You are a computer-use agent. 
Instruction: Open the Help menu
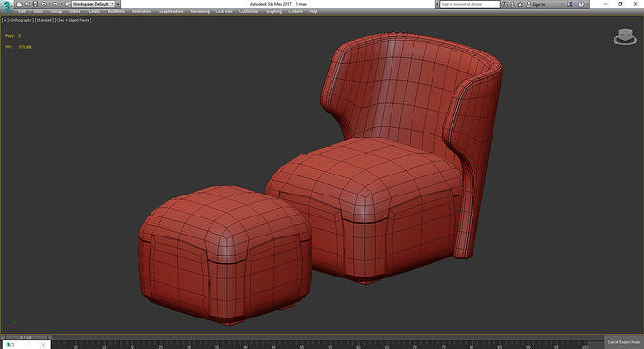point(313,12)
